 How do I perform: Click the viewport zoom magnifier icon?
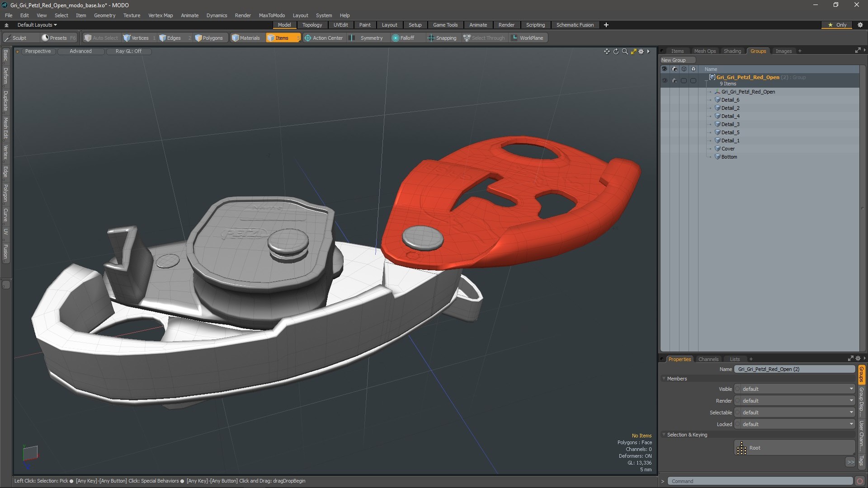[625, 52]
